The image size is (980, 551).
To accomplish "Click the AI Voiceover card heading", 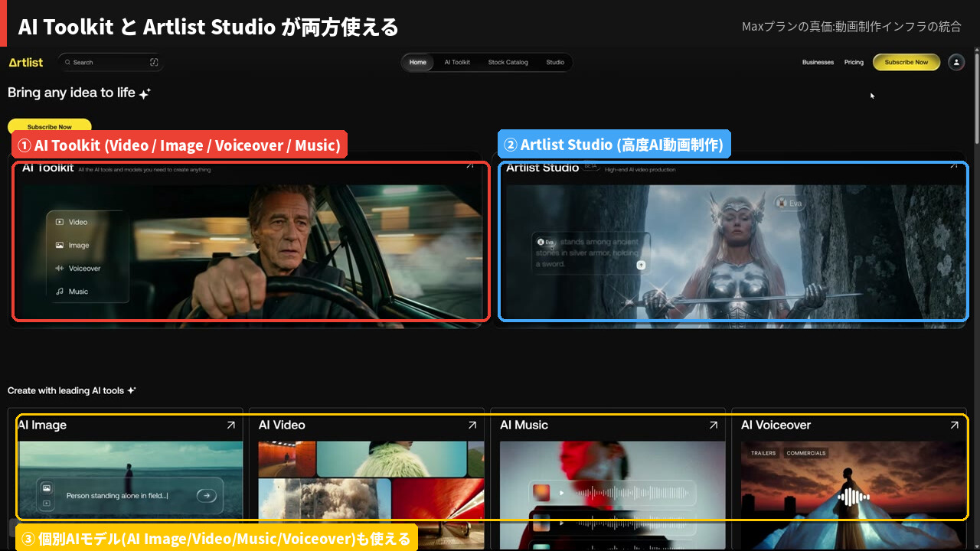I will 776,425.
